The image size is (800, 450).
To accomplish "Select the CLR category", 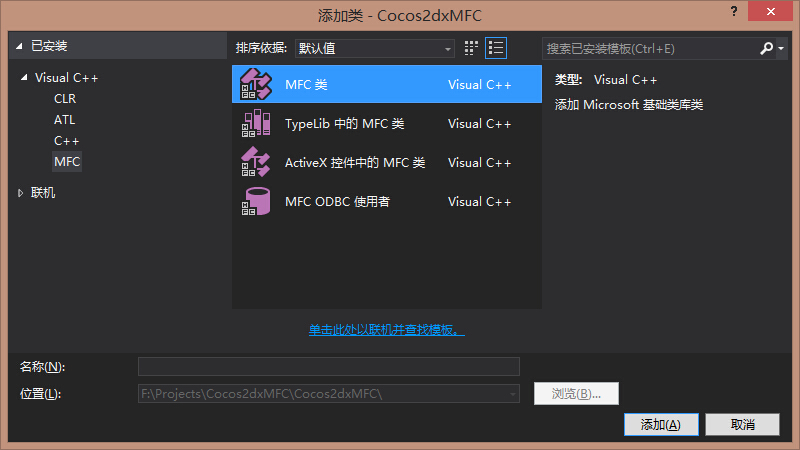I will coord(65,98).
